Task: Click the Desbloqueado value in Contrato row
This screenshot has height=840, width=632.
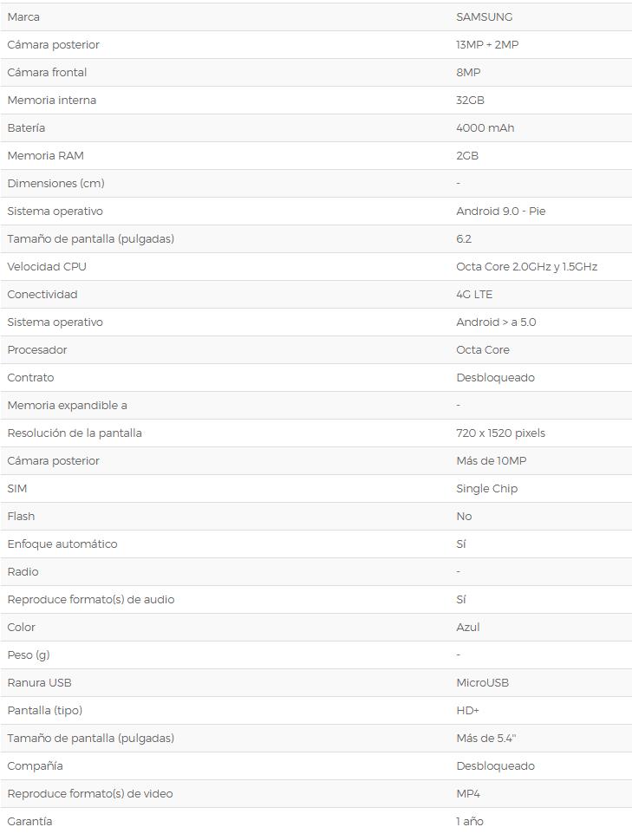Action: coord(495,378)
